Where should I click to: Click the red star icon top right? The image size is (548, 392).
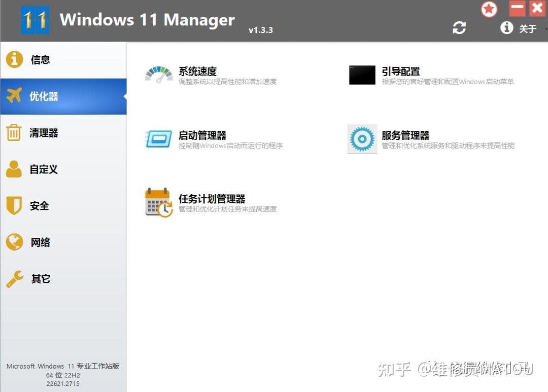[x=489, y=9]
